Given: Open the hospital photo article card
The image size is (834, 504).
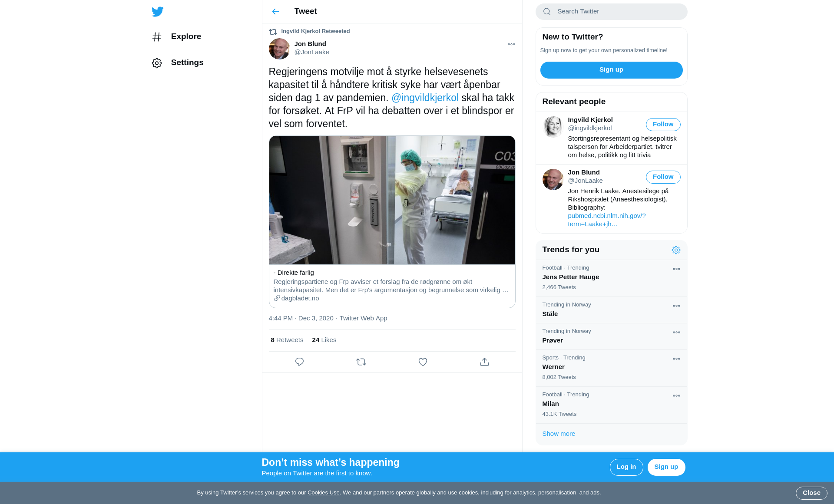Looking at the screenshot, I should coord(392,222).
